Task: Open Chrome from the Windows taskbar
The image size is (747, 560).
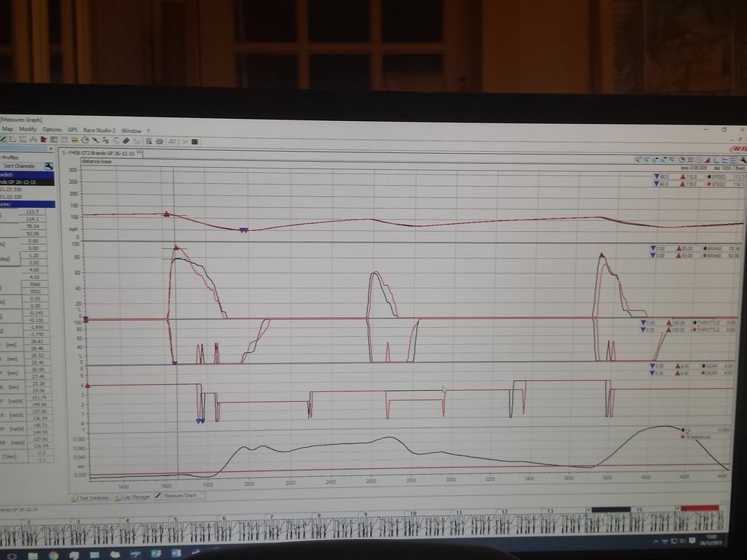Action: click(x=53, y=555)
